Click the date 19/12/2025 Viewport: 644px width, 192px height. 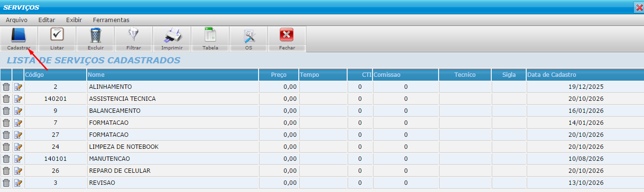pyautogui.click(x=586, y=87)
